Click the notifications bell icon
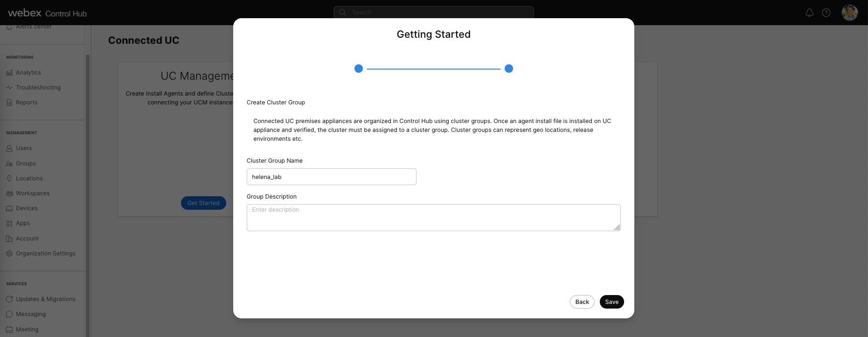Screen dimensions: 868x337 809,13
